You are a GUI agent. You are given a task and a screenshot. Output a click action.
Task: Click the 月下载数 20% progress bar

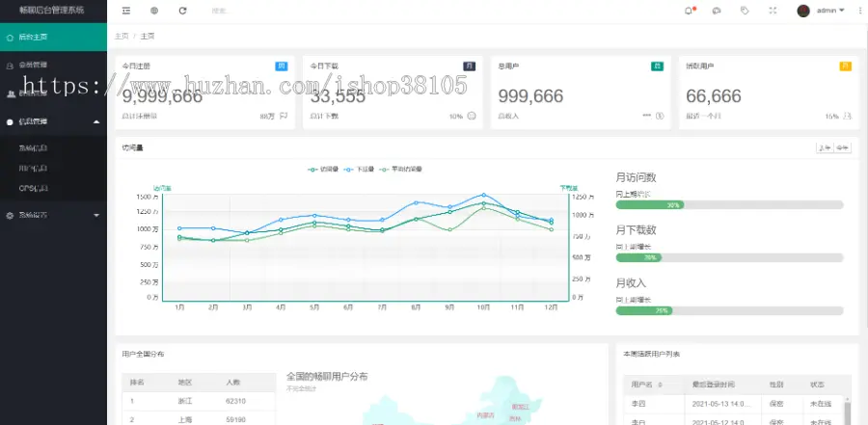[729, 258]
